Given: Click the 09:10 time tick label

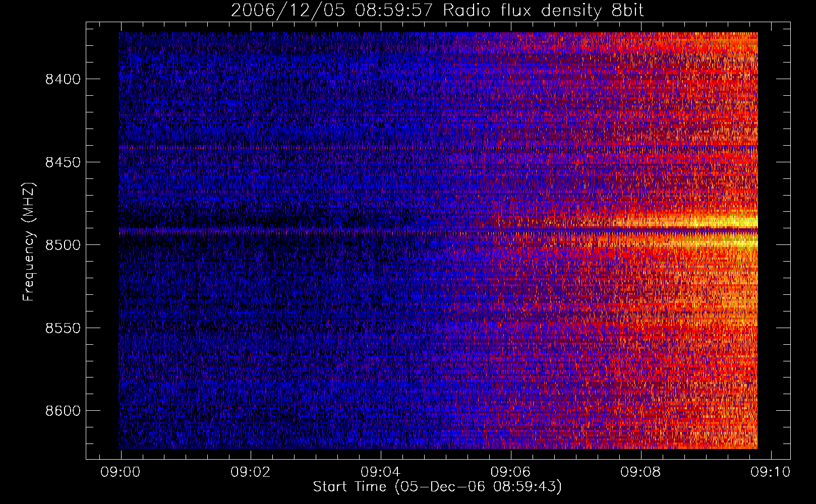Looking at the screenshot, I should (771, 472).
